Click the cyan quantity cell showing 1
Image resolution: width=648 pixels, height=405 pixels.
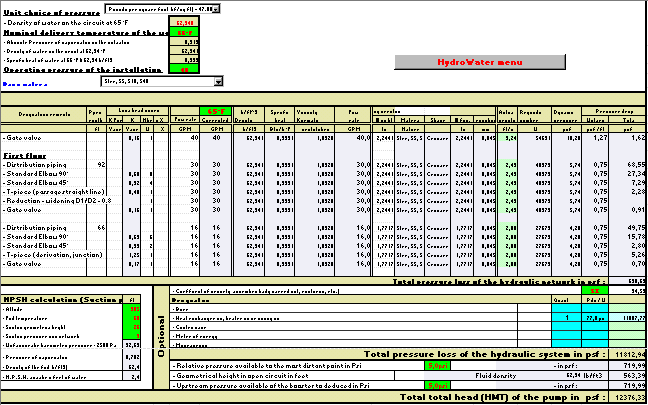click(x=566, y=318)
